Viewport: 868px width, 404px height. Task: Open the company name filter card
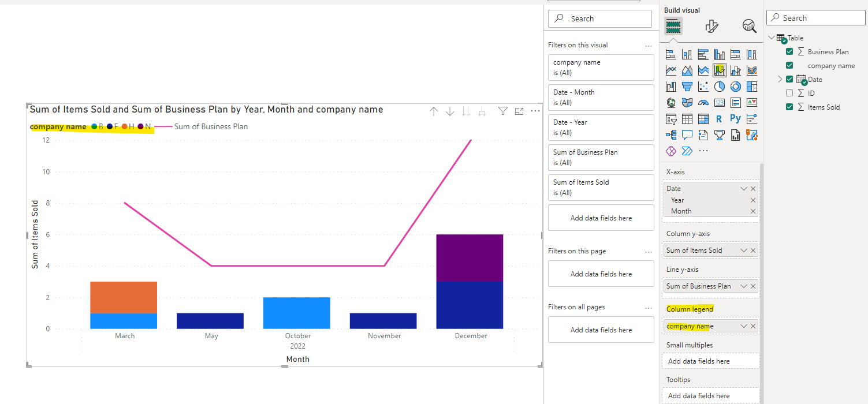point(601,68)
